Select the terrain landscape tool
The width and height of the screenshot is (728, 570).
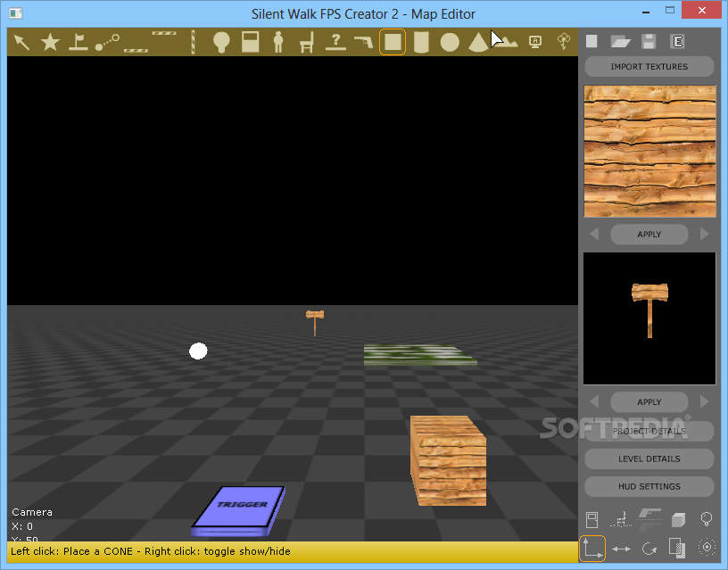click(507, 42)
